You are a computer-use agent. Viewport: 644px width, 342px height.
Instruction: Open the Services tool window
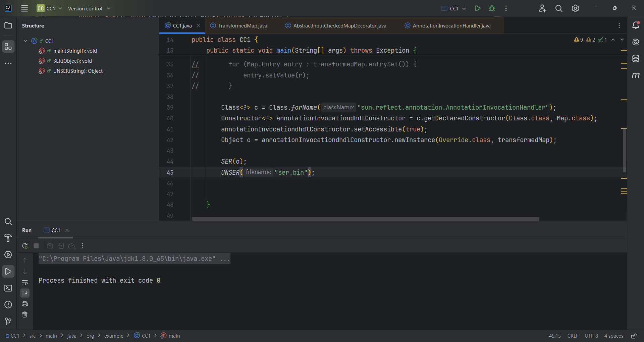coord(8,255)
